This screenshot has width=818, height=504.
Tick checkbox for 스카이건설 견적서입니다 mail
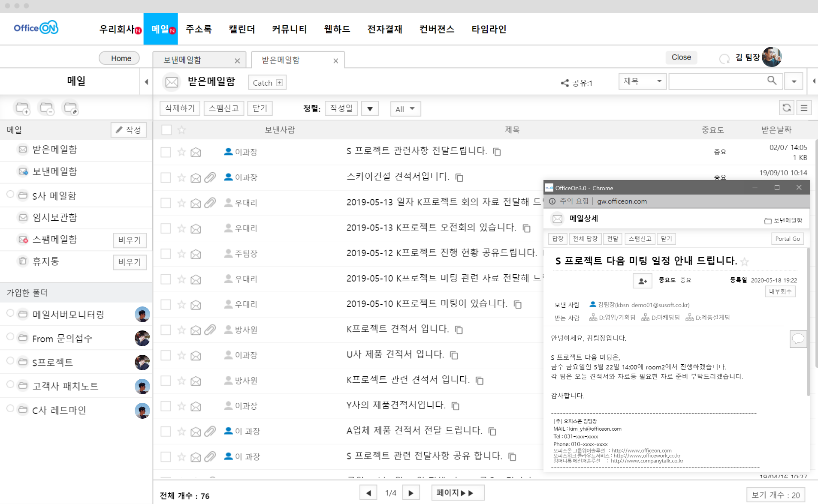(166, 177)
